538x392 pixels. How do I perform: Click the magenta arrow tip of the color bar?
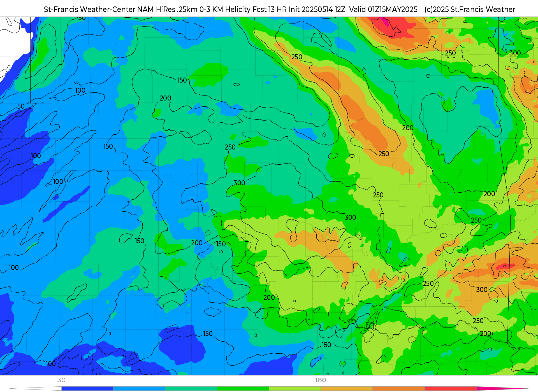pyautogui.click(x=502, y=389)
